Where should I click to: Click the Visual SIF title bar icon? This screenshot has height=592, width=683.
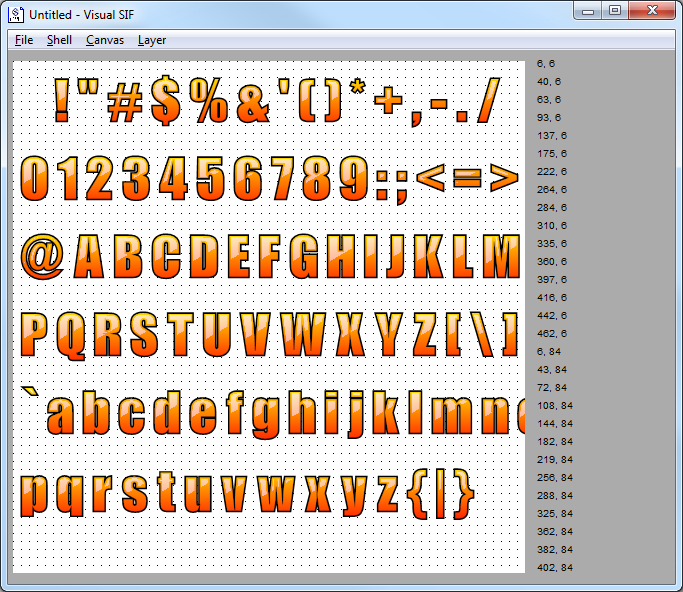point(16,14)
